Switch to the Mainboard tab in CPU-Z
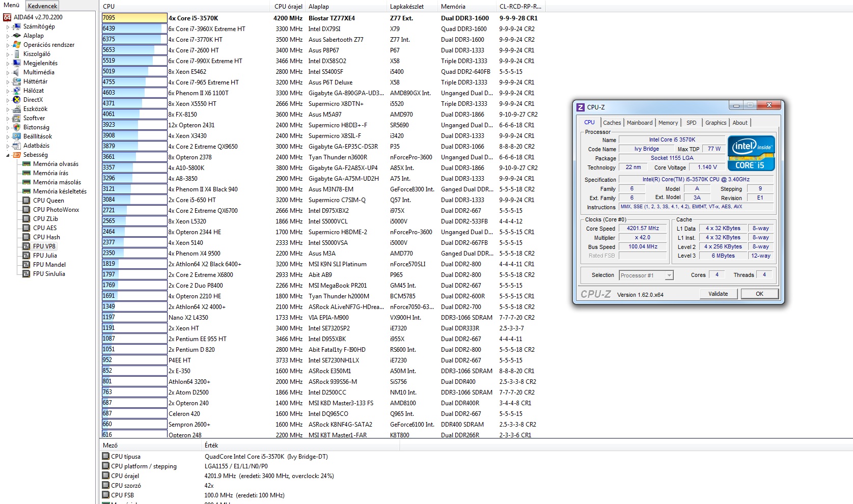This screenshot has width=853, height=504. click(x=639, y=123)
